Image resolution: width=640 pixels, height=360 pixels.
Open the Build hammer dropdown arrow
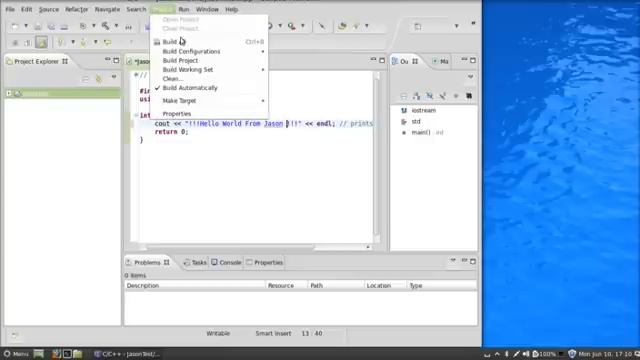point(116,26)
